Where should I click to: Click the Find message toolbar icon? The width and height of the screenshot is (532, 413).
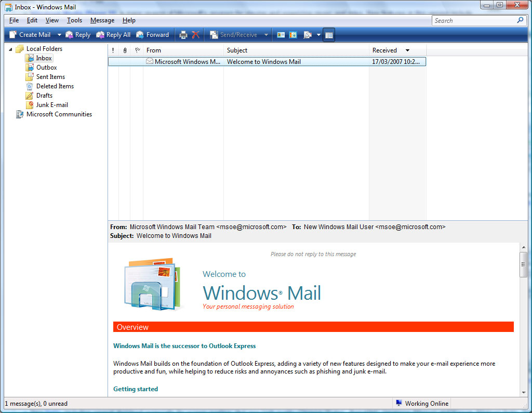(x=308, y=35)
